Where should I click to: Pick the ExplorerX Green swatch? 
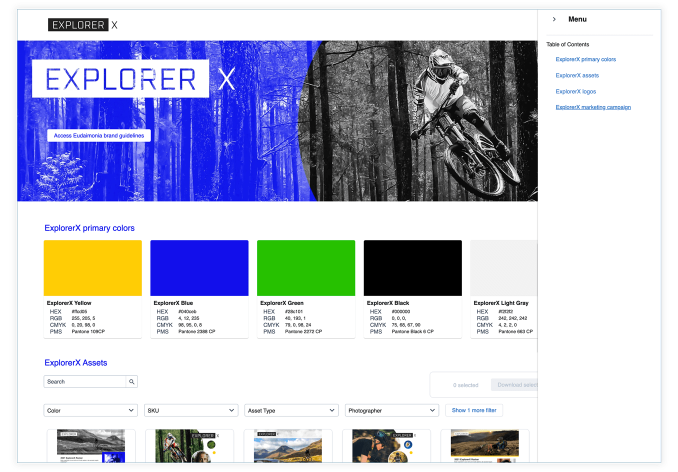tap(306, 267)
